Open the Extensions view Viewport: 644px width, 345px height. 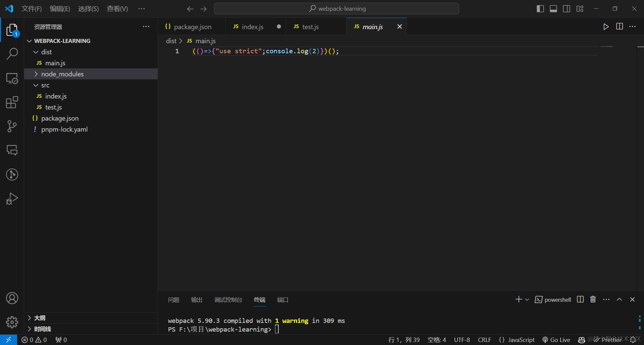(12, 102)
